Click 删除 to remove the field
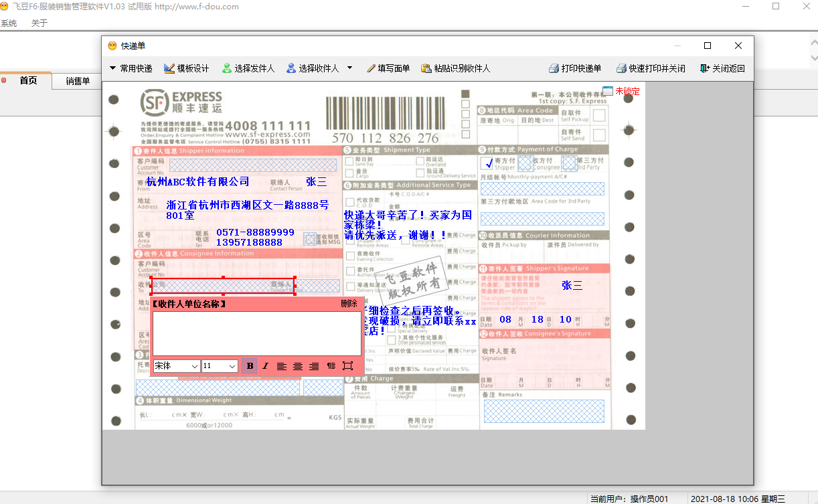Screen dimensions: 818x504 click(x=349, y=304)
